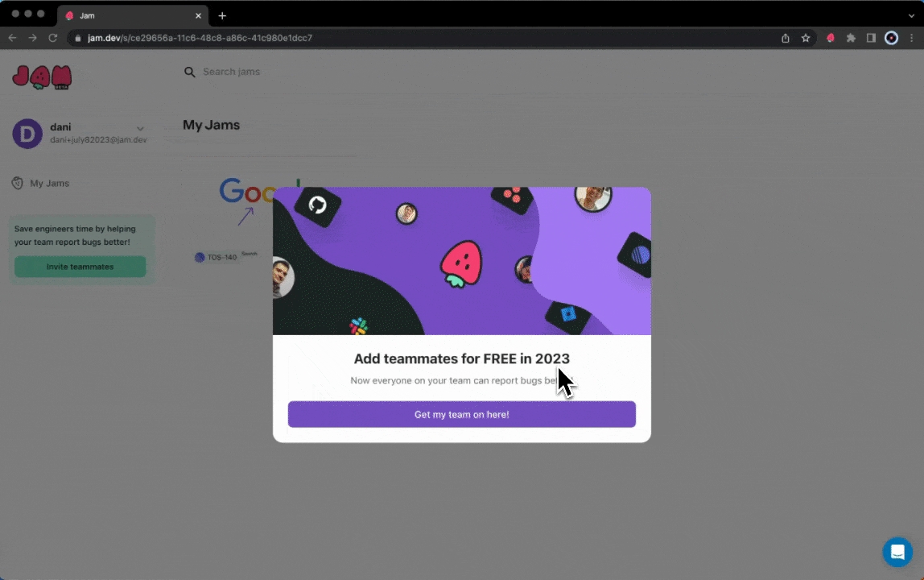Viewport: 924px width, 580px height.
Task: Expand the dani account dropdown chevron
Action: [140, 129]
